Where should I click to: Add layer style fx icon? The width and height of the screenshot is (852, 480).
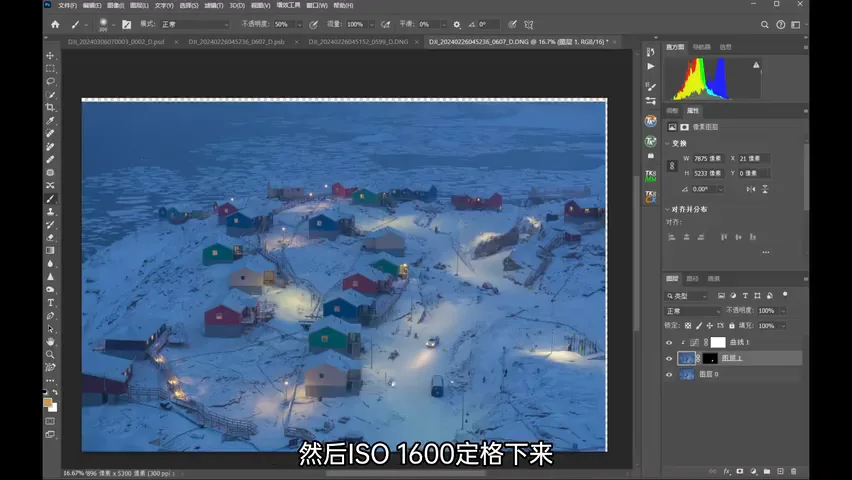tap(726, 471)
